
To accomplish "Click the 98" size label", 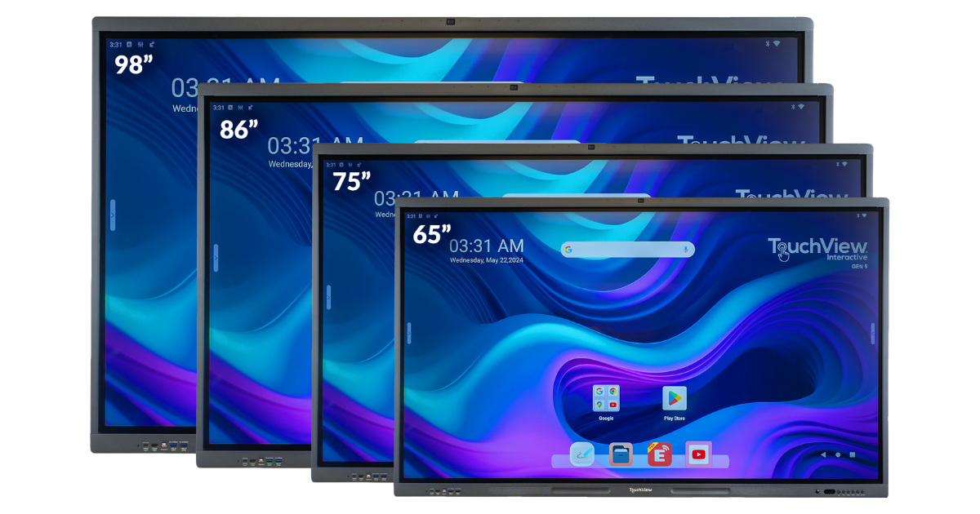I will coord(134,64).
